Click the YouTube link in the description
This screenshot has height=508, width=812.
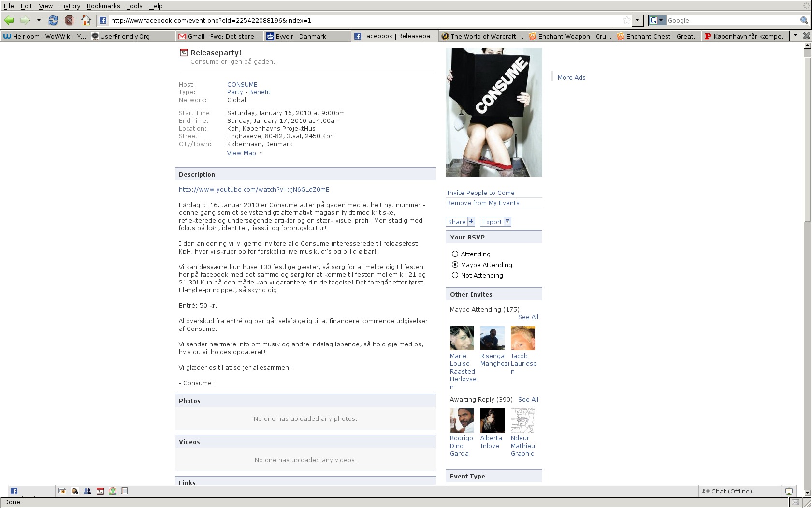254,190
